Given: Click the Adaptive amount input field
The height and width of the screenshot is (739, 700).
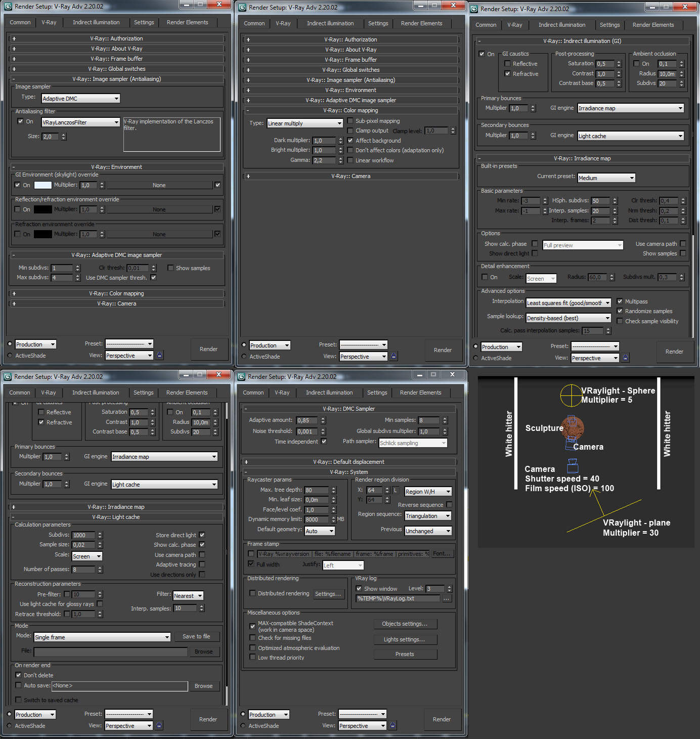Looking at the screenshot, I should point(308,420).
